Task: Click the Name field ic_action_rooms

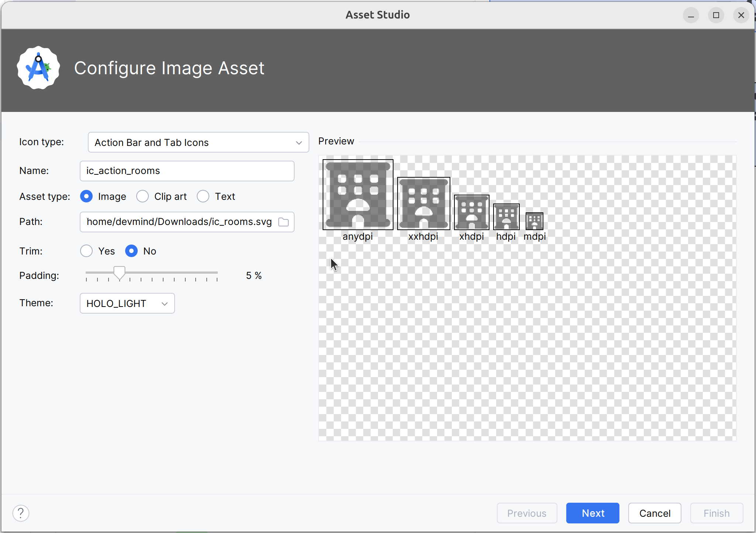Action: (187, 171)
